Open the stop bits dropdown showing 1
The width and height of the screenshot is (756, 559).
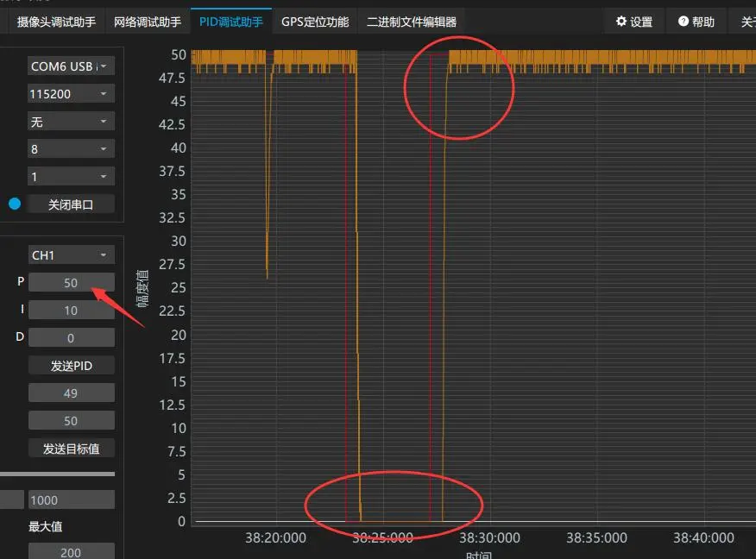tap(71, 177)
